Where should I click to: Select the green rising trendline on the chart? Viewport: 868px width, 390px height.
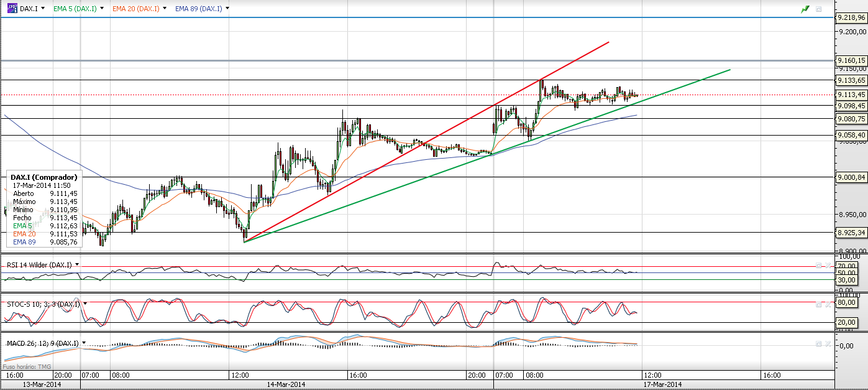pos(487,156)
